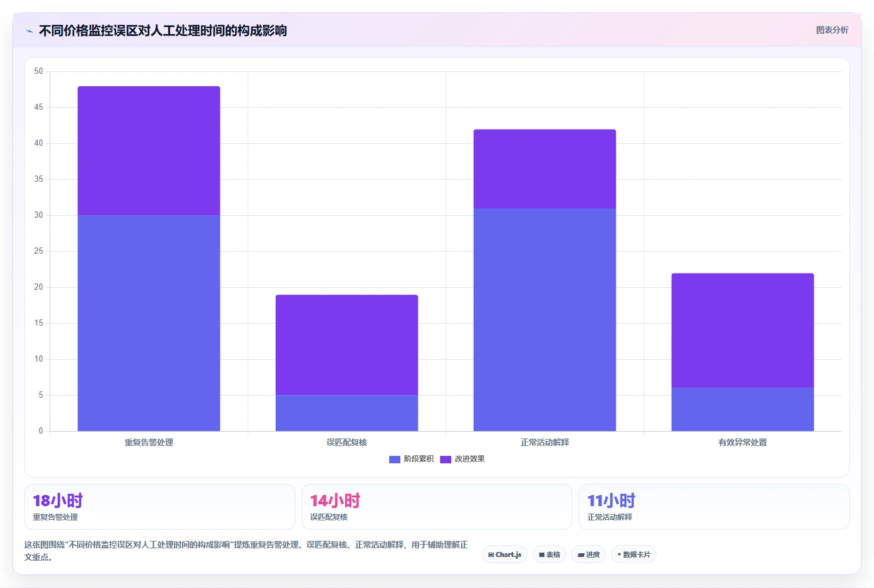Toggle the 改进效果 legend color box

click(x=445, y=459)
